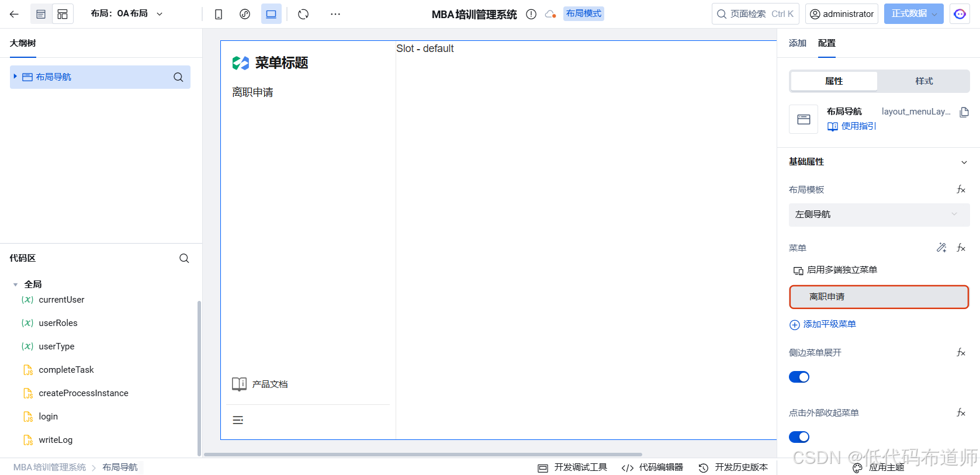Toggle the 侧边菜单展开 switch

click(799, 377)
